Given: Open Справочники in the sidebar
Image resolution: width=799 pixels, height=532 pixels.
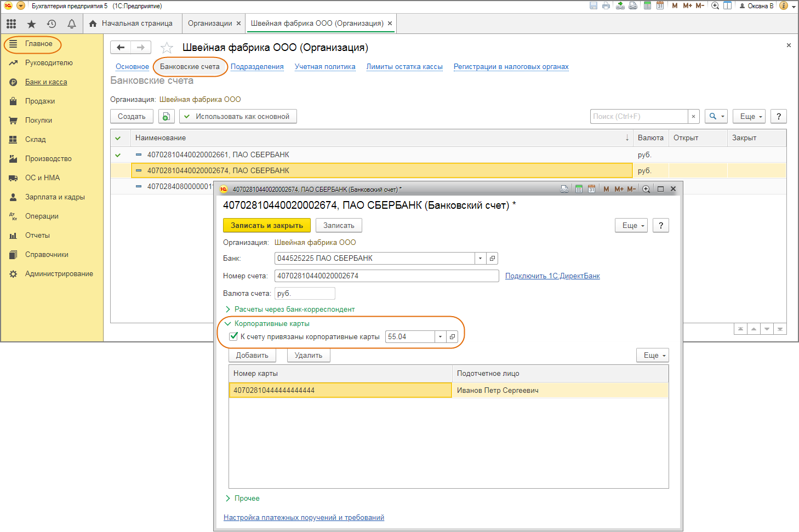Looking at the screenshot, I should click(47, 255).
